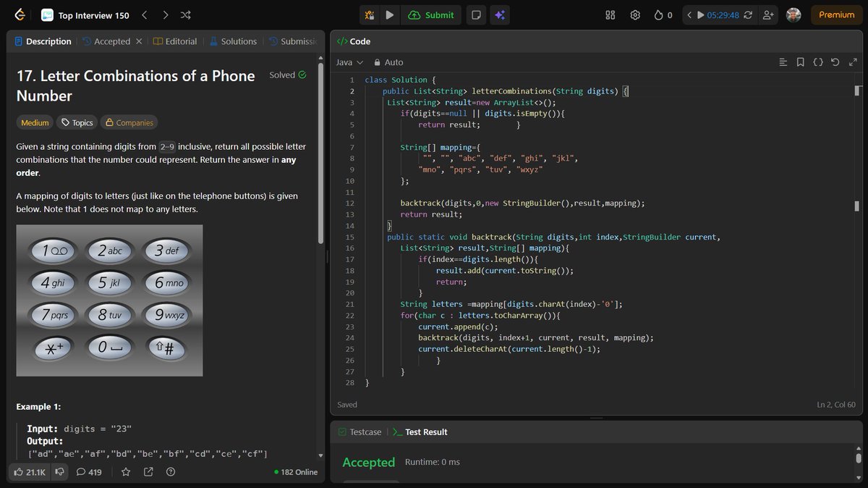Screen dimensions: 868x488
Task: Click the test result panel scrollbar
Action: pos(859,458)
